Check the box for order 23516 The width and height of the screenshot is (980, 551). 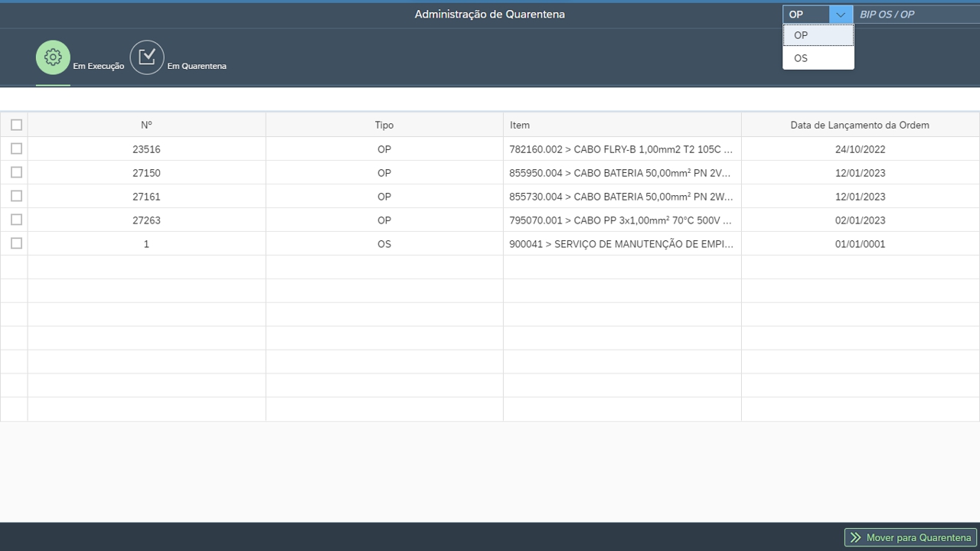coord(16,148)
